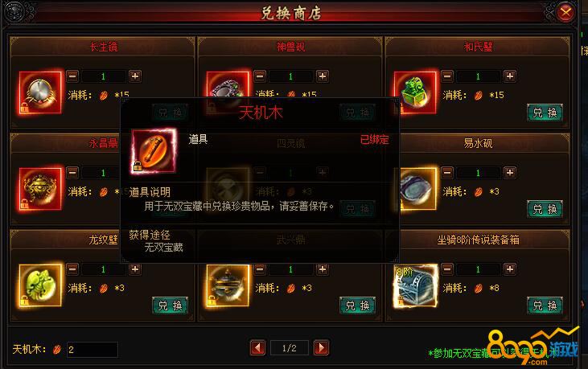The image size is (588, 369).
Task: Close the 兑换商店 exchange shop window
Action: coord(565,13)
